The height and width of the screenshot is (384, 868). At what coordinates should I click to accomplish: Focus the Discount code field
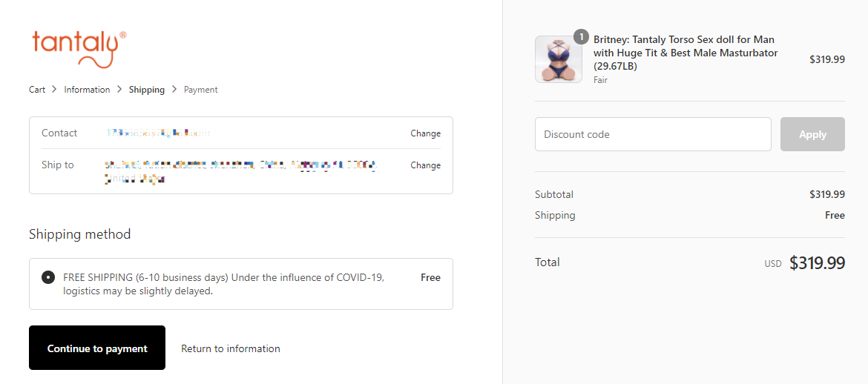point(653,134)
